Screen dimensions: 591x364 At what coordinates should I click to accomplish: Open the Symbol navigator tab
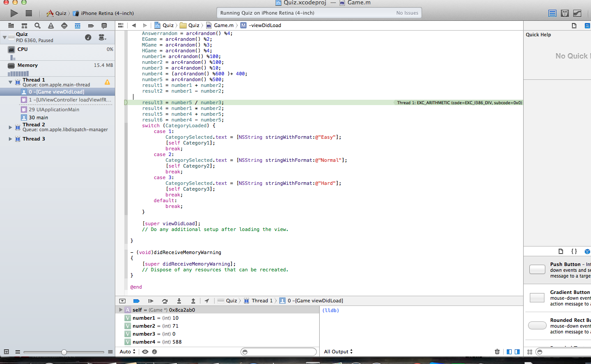coord(24,26)
